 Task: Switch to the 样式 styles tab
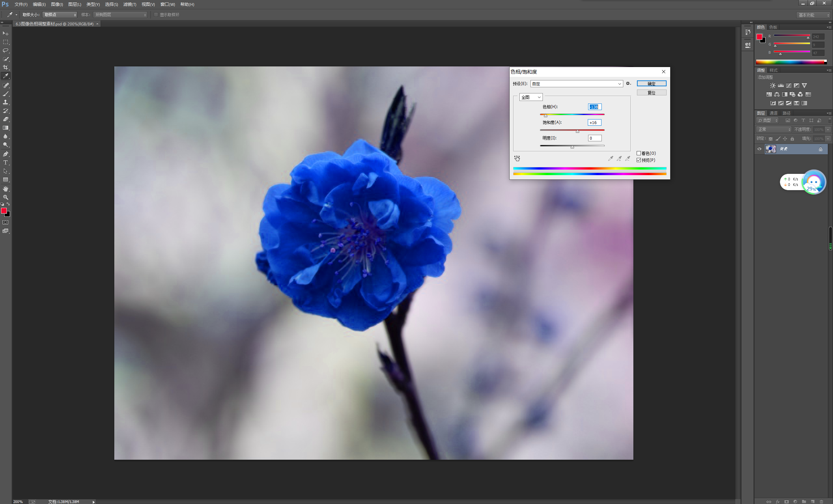[773, 70]
